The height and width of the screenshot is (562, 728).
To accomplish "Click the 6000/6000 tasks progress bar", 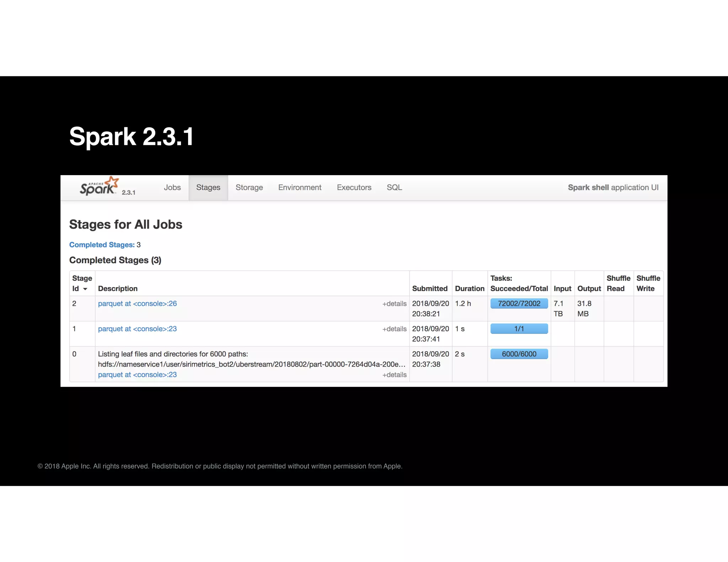I will pos(519,354).
